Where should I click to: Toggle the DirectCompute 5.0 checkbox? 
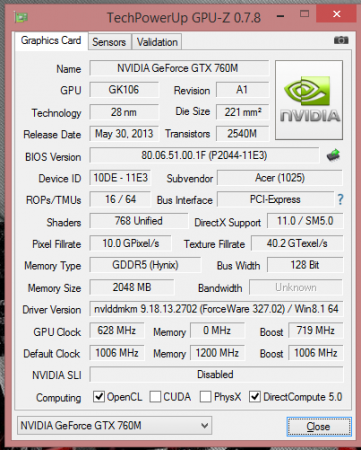[x=255, y=397]
